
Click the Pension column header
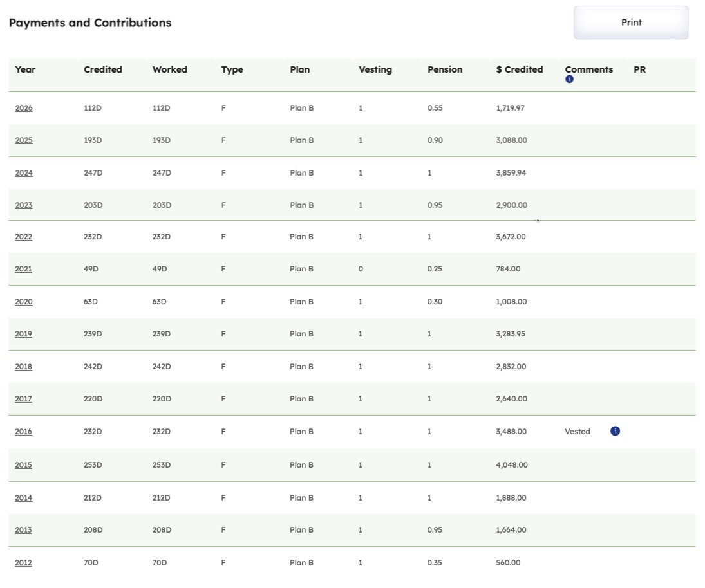445,69
